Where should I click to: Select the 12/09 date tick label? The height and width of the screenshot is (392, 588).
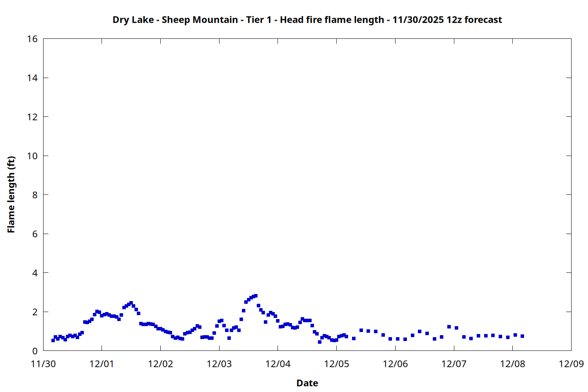coord(571,364)
